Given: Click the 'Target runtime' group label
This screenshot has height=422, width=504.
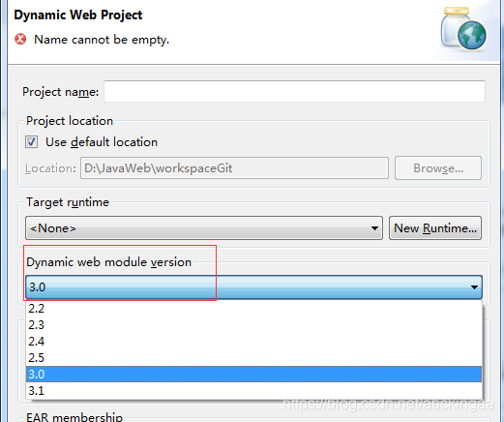Looking at the screenshot, I should coord(68,202).
